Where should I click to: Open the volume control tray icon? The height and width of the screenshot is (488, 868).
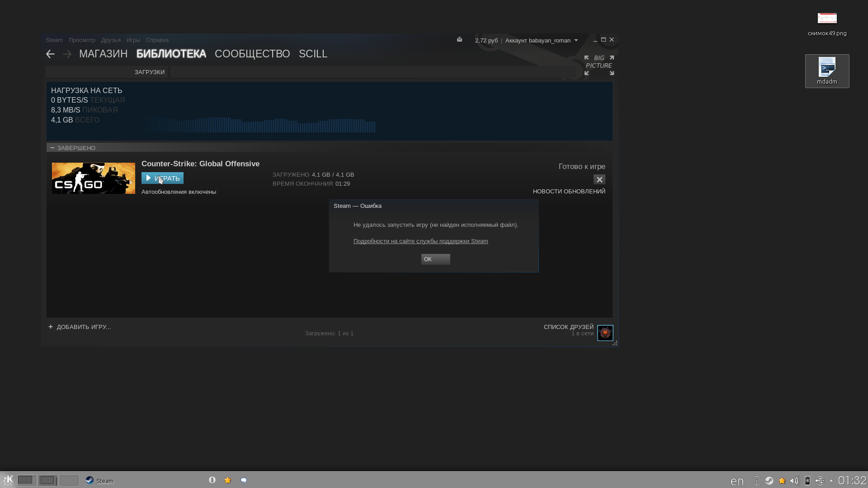pyautogui.click(x=794, y=481)
